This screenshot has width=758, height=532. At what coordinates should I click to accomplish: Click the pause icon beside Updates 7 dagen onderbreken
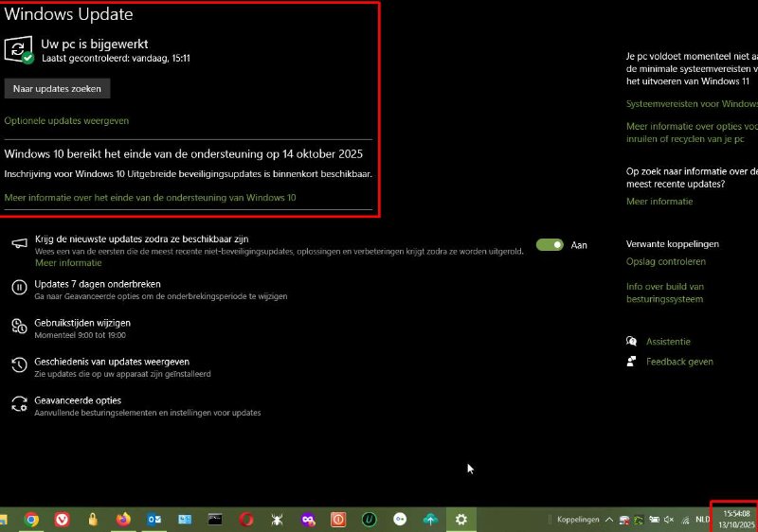coord(19,288)
